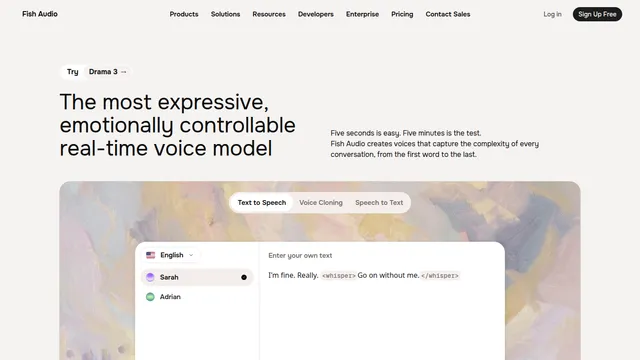Open the English language dropdown
This screenshot has width=640, height=360.
tap(170, 255)
